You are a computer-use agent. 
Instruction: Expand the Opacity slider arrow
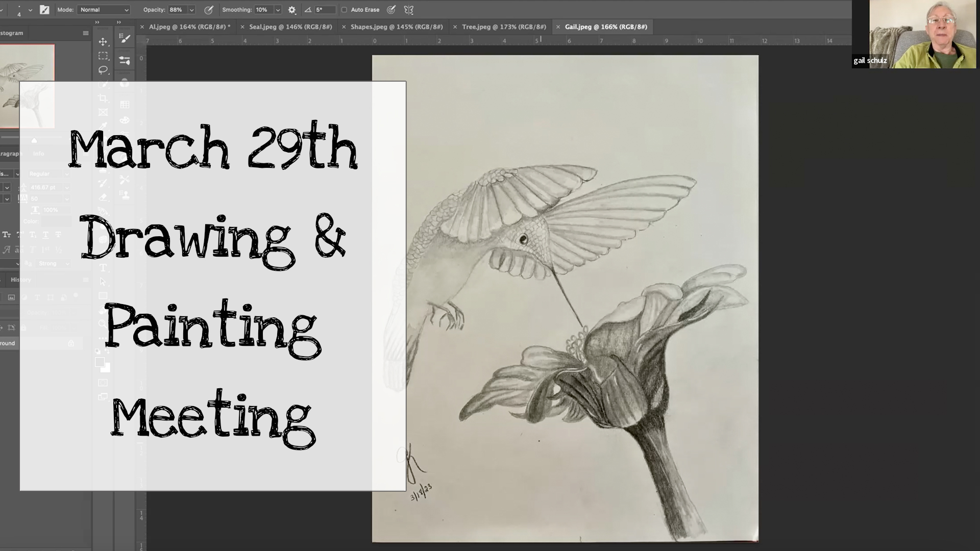pyautogui.click(x=192, y=10)
